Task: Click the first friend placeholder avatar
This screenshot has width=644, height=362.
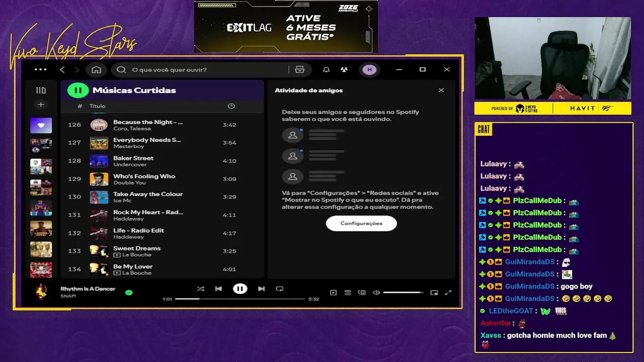Action: point(292,135)
